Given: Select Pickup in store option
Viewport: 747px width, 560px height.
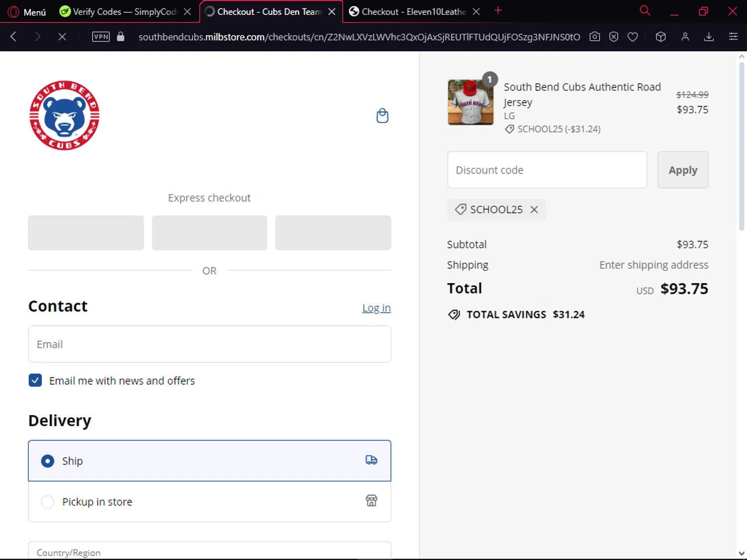Looking at the screenshot, I should point(210,501).
